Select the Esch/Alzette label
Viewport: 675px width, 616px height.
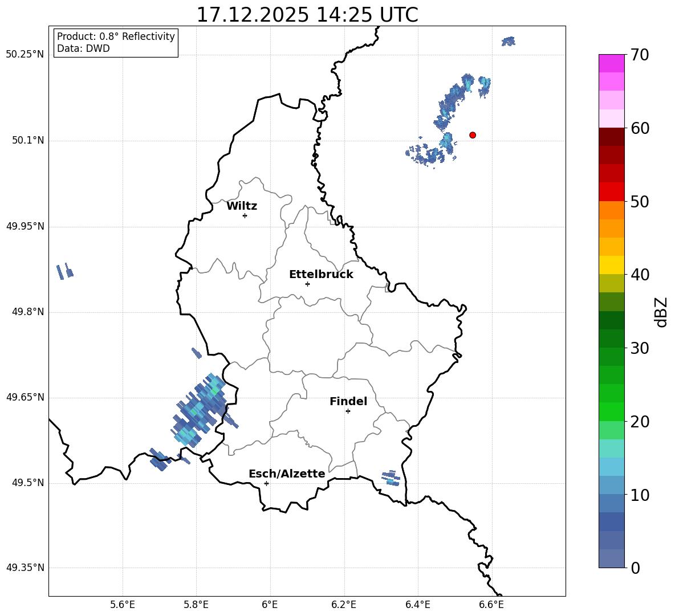point(287,474)
